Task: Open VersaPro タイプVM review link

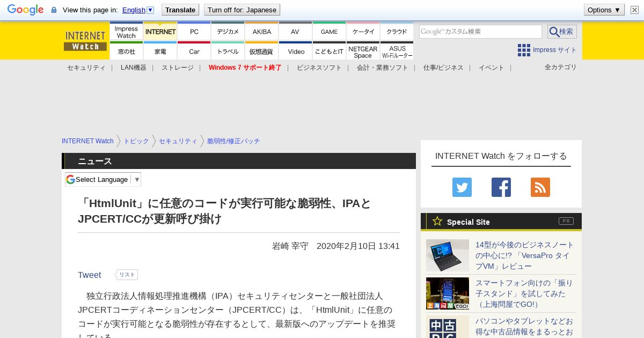Action: click(524, 255)
